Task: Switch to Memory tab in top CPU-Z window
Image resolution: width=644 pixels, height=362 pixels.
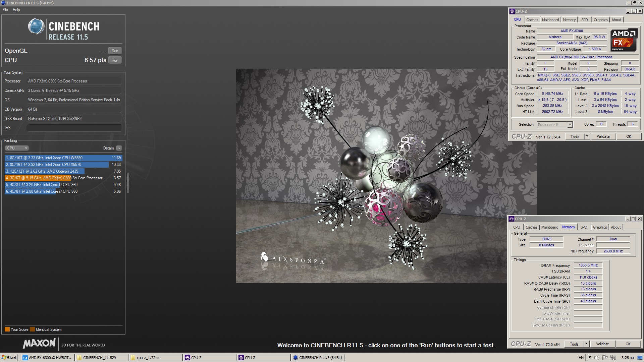Action: tap(569, 20)
